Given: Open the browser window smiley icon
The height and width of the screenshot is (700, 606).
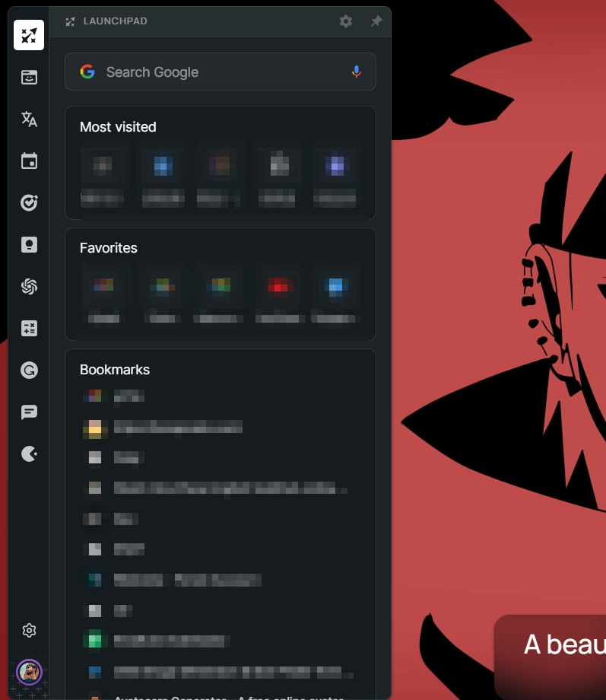Looking at the screenshot, I should point(29,78).
